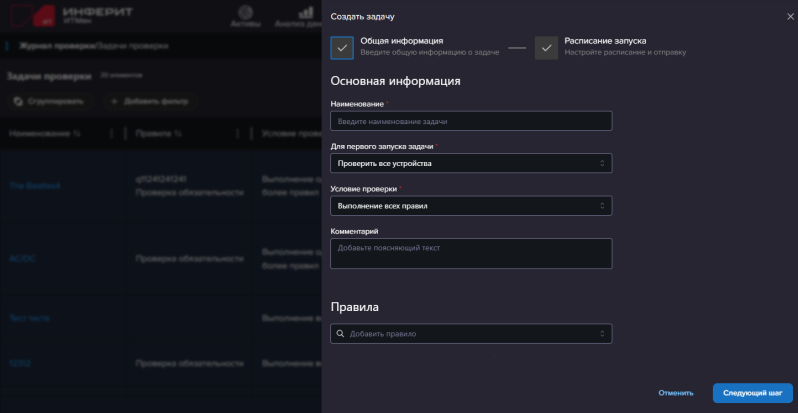Click the Инферит ИТМен logo
798x413 pixels.
point(69,14)
